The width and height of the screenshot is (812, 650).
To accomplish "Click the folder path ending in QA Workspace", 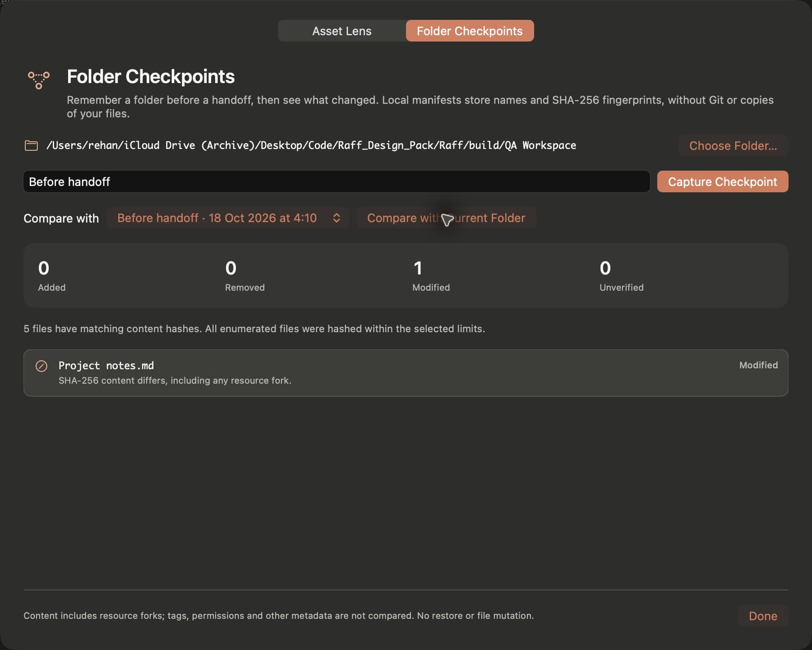I will pyautogui.click(x=311, y=145).
